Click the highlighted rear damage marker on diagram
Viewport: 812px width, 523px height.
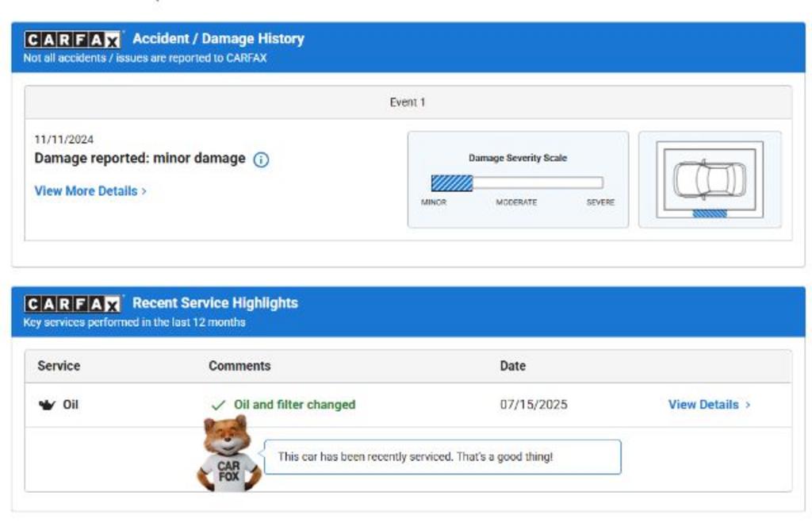pos(710,213)
